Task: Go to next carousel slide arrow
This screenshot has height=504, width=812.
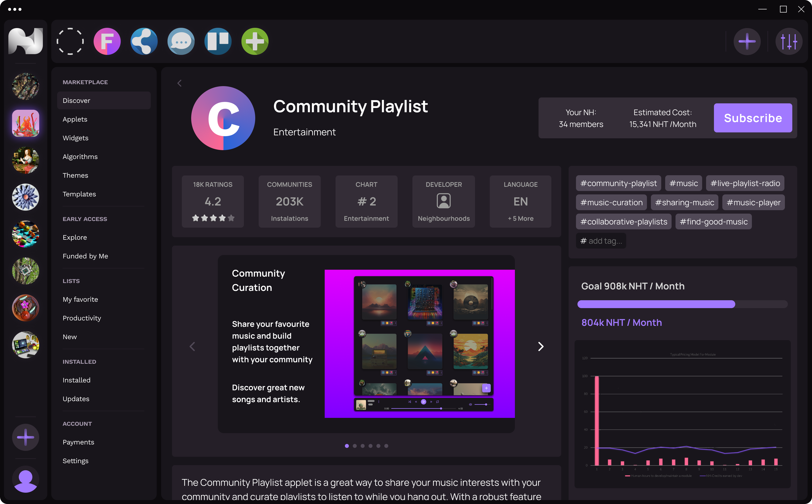Action: [541, 346]
